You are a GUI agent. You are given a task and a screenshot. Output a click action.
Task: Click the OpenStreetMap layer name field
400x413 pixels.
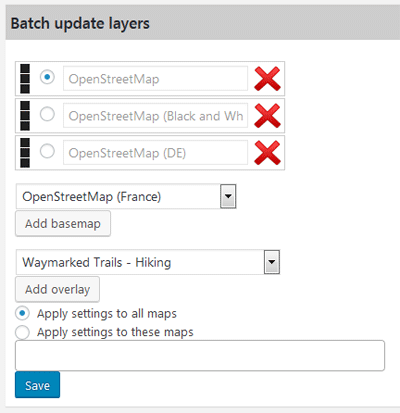click(155, 79)
